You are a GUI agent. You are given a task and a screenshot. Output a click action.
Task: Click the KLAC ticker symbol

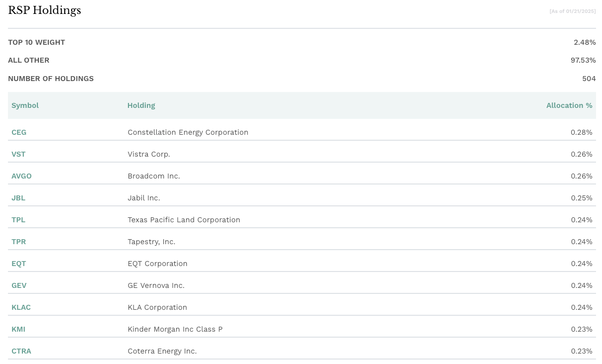point(21,307)
